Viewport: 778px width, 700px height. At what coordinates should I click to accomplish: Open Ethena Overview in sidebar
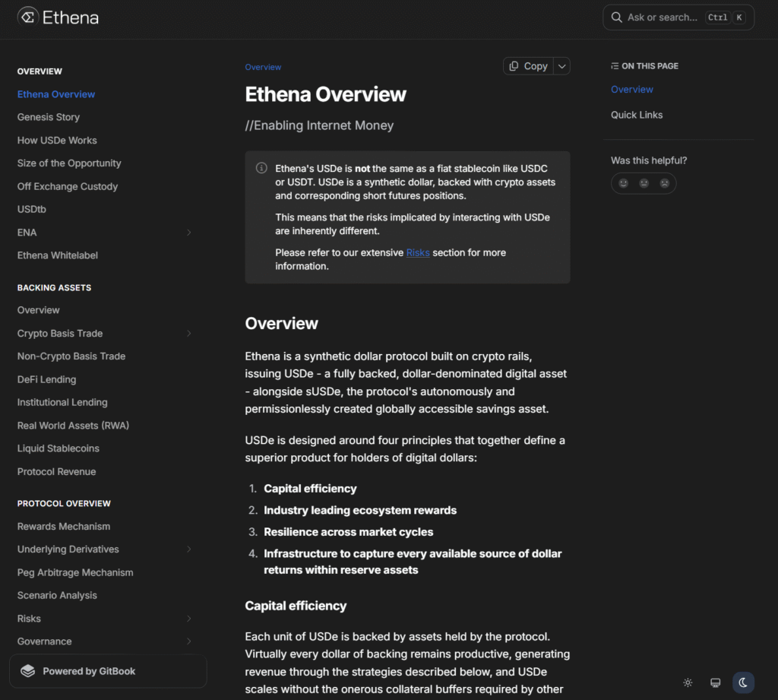click(x=56, y=94)
